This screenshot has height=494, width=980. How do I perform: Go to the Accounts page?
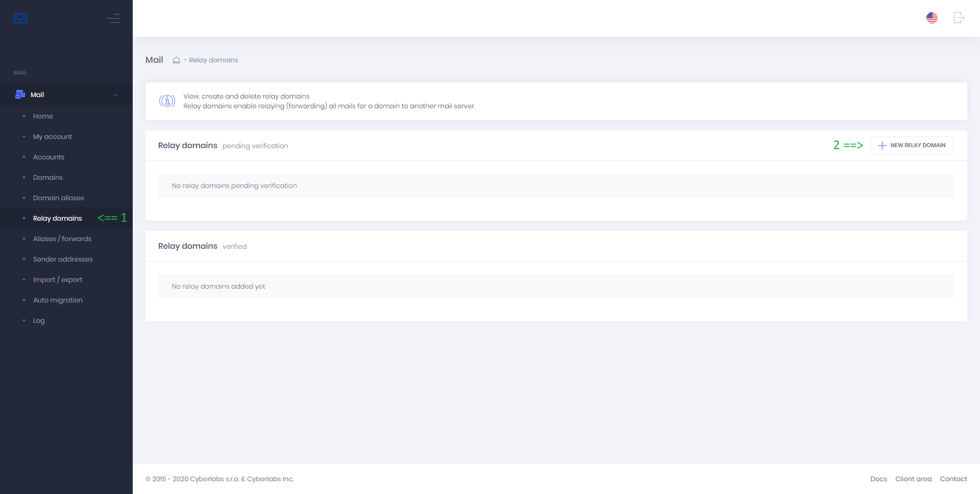[48, 157]
